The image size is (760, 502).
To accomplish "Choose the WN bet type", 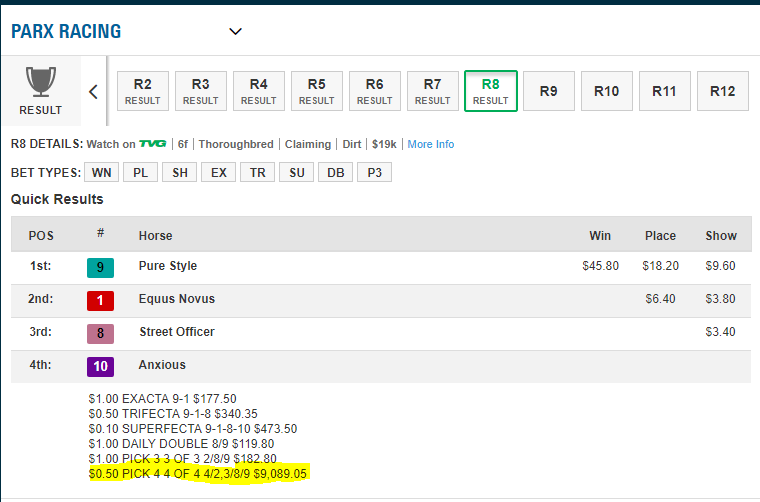I will click(101, 173).
